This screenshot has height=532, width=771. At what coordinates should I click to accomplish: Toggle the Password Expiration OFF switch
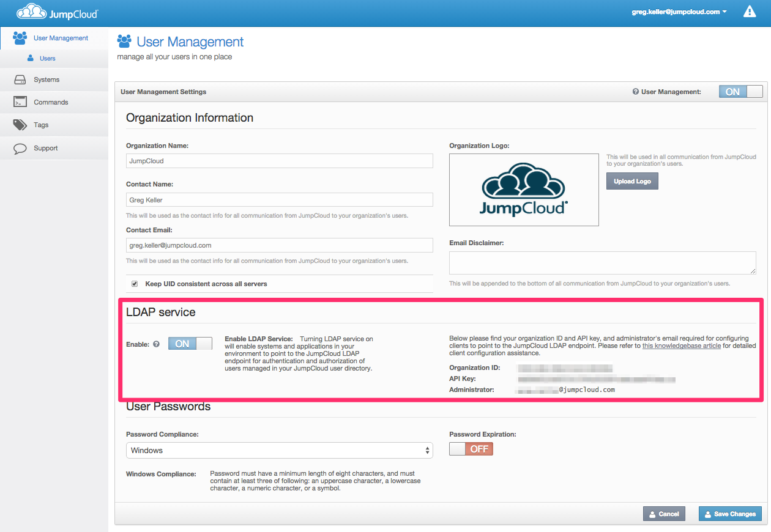471,449
